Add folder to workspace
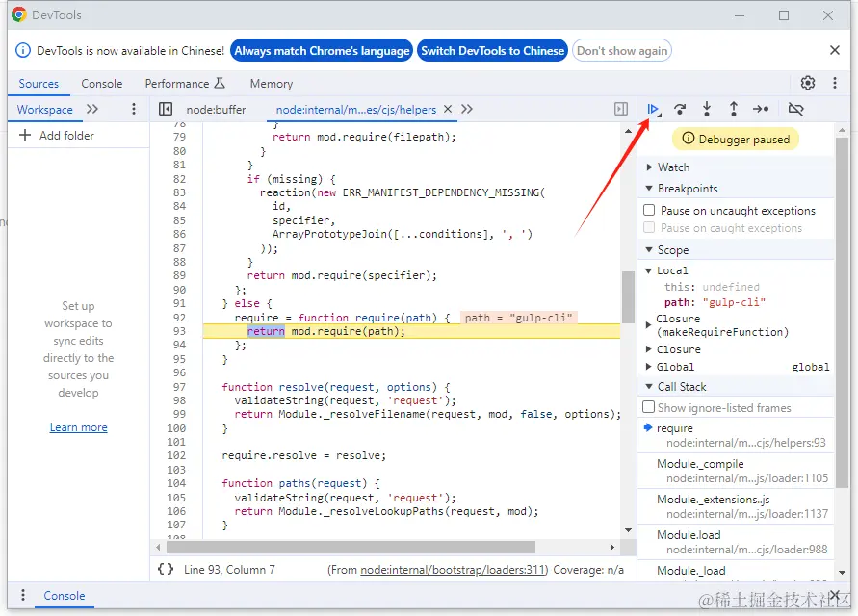This screenshot has width=858, height=616. (x=57, y=135)
